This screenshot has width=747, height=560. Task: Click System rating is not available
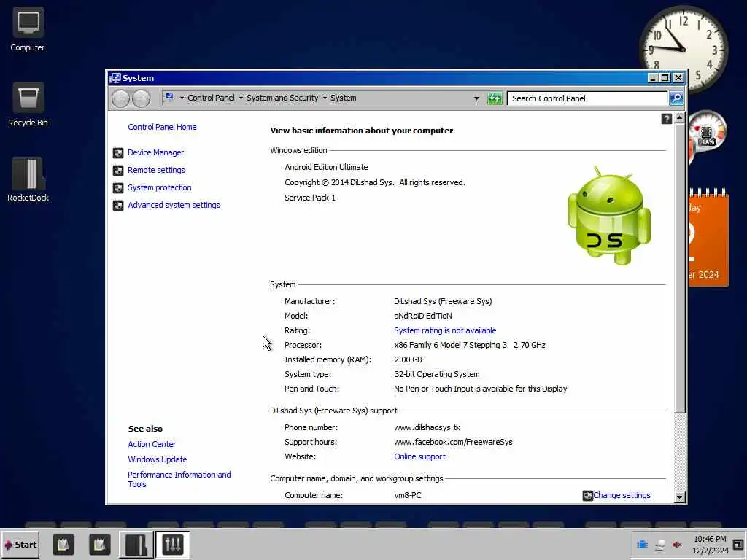[x=445, y=330]
